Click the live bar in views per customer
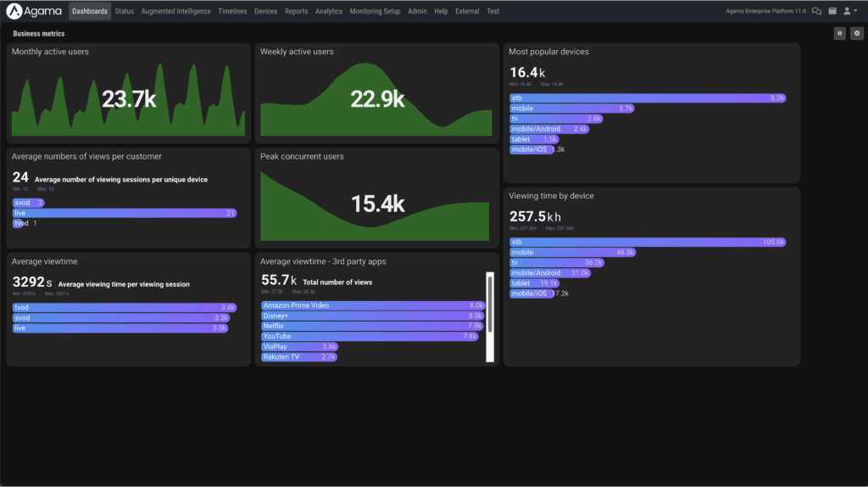 click(x=125, y=213)
